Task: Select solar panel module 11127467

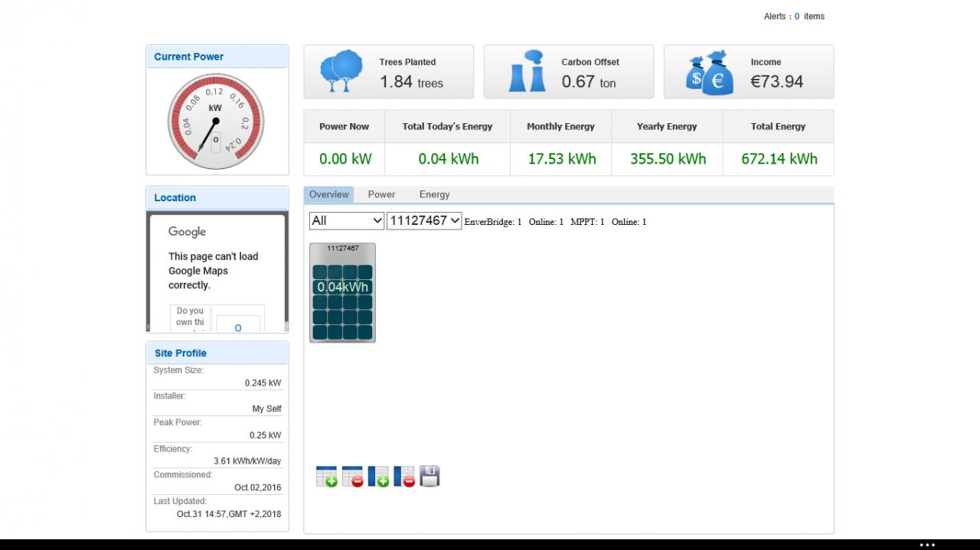Action: (x=343, y=293)
